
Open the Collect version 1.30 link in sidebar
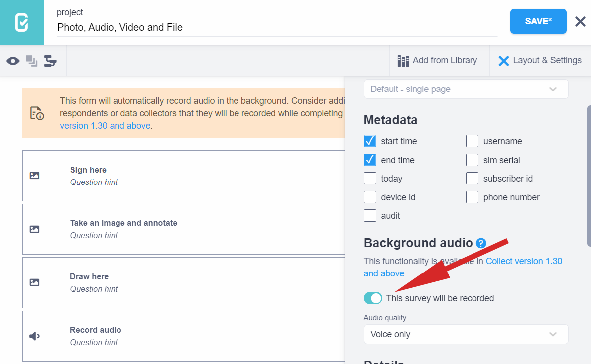pyautogui.click(x=523, y=261)
